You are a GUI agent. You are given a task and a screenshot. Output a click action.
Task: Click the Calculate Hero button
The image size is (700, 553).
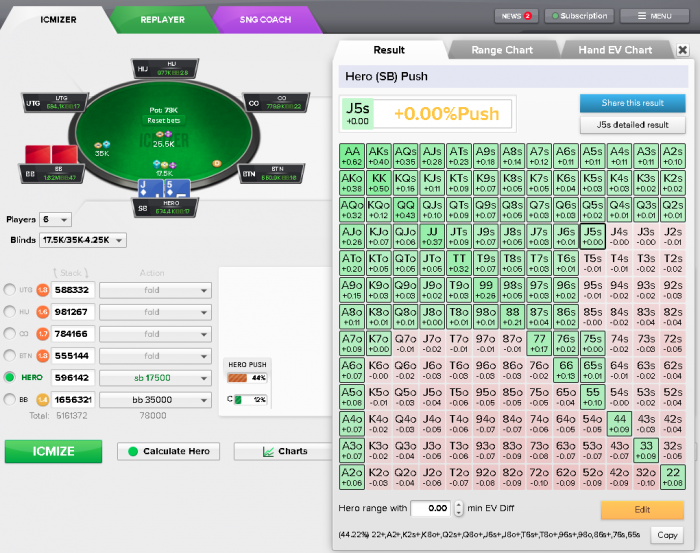coord(168,451)
